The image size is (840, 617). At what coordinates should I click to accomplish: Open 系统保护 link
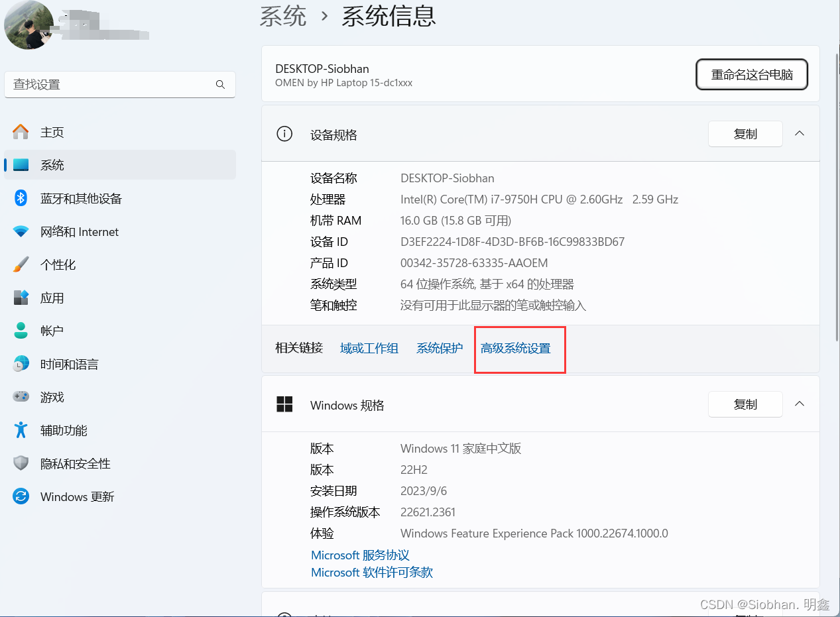440,348
